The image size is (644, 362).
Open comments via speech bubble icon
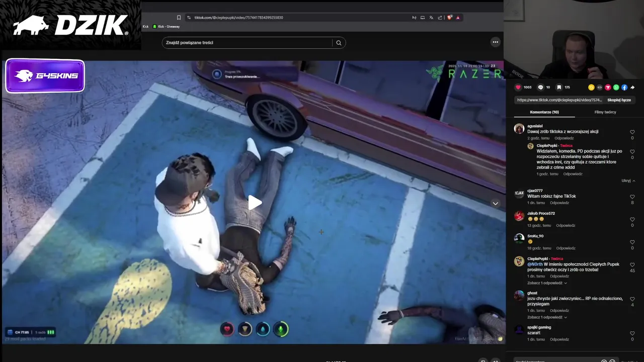(x=541, y=87)
